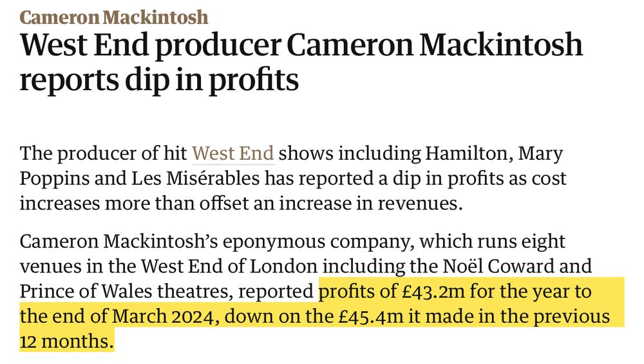Click the word Hamilton in first paragraph
The height and width of the screenshot is (364, 644).
tap(469, 153)
